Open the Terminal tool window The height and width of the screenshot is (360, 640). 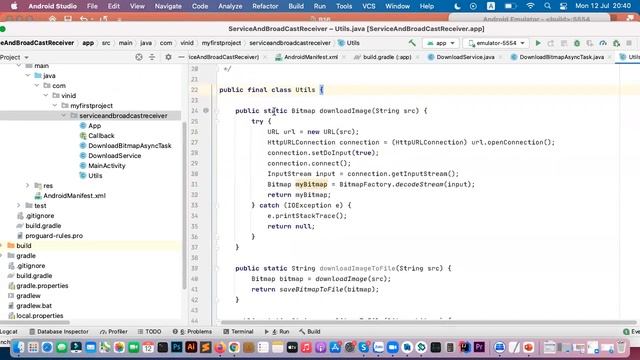tap(238, 332)
